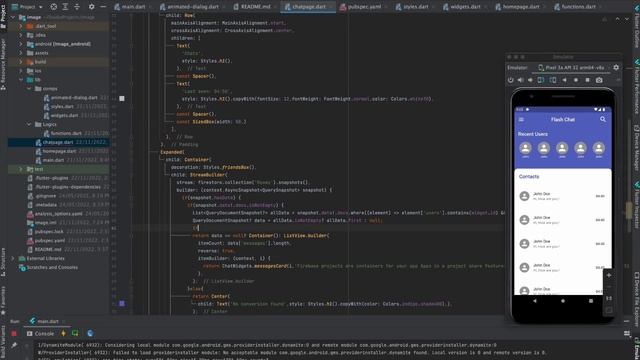Open Project panel settings gear
The height and width of the screenshot is (360, 640).
pyautogui.click(x=91, y=7)
